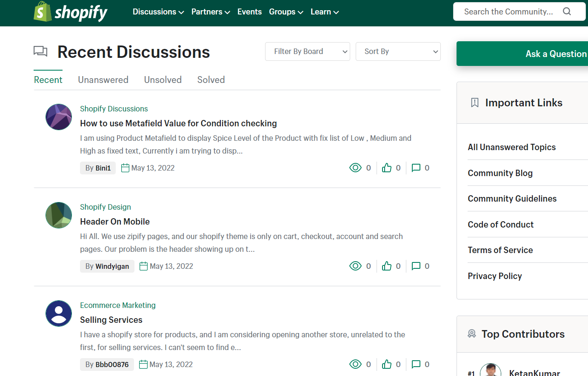Screen dimensions: 588x376
Task: Open the Community Blog link
Action: click(x=500, y=173)
